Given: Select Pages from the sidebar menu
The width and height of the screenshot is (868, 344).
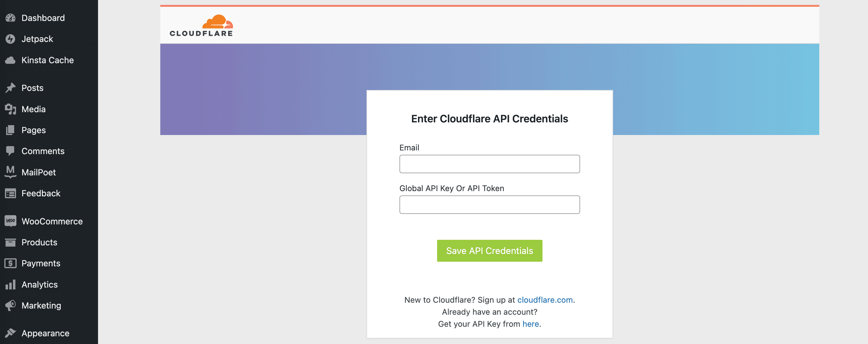Looking at the screenshot, I should [x=33, y=130].
